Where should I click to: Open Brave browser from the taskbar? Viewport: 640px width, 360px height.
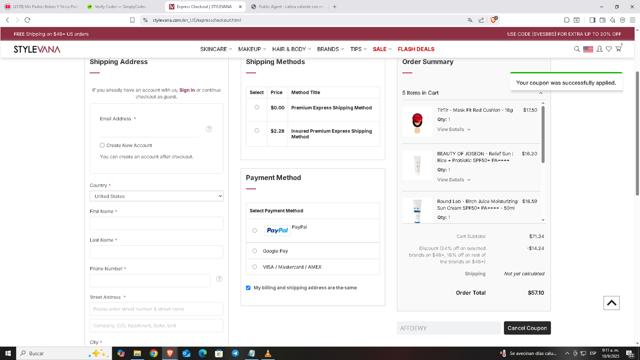coord(170,353)
